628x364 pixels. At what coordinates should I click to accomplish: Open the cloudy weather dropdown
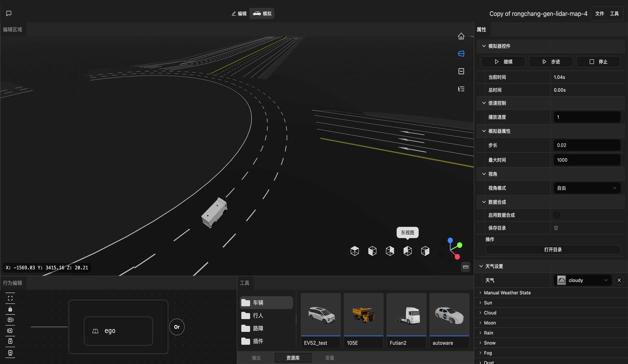point(582,280)
